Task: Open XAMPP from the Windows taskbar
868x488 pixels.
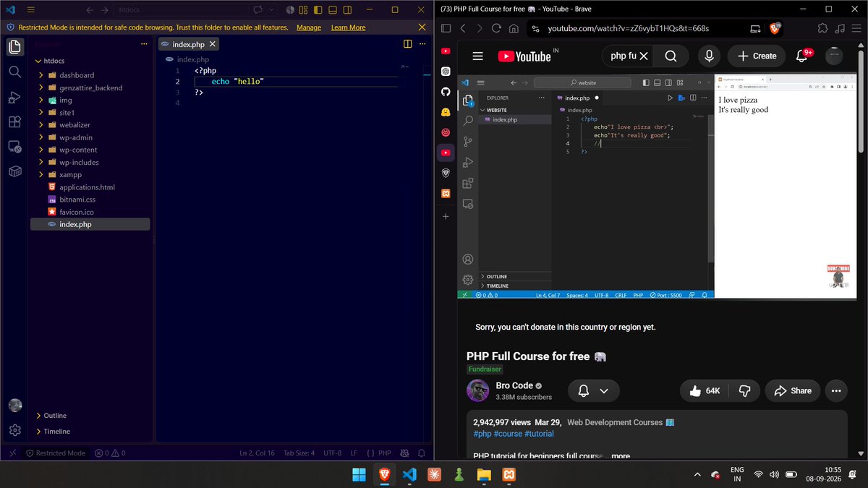Action: tap(509, 475)
